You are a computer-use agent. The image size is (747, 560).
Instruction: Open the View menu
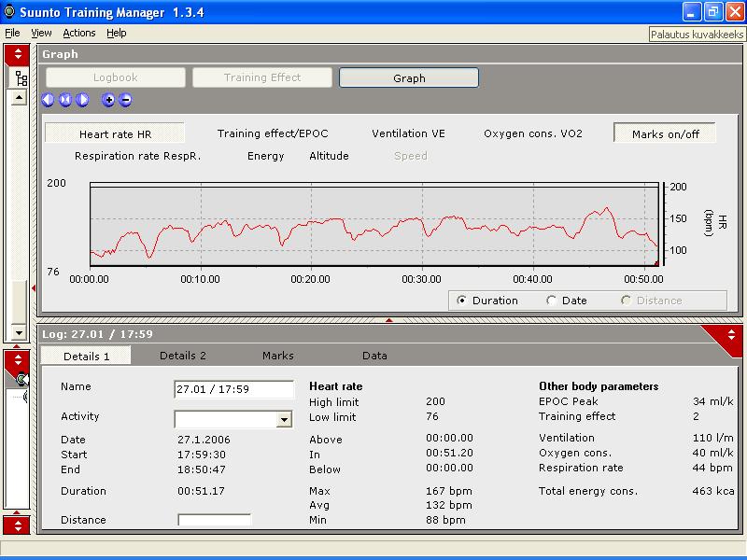tap(41, 33)
